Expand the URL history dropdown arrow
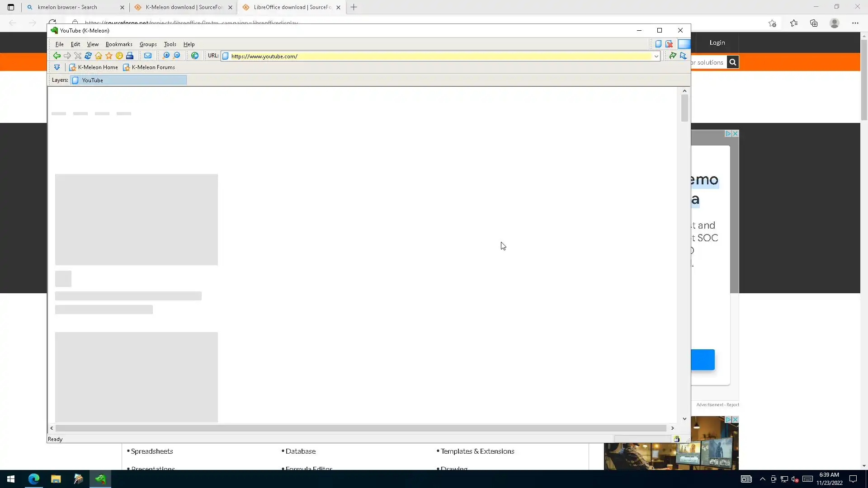Image resolution: width=868 pixels, height=488 pixels. pyautogui.click(x=656, y=56)
